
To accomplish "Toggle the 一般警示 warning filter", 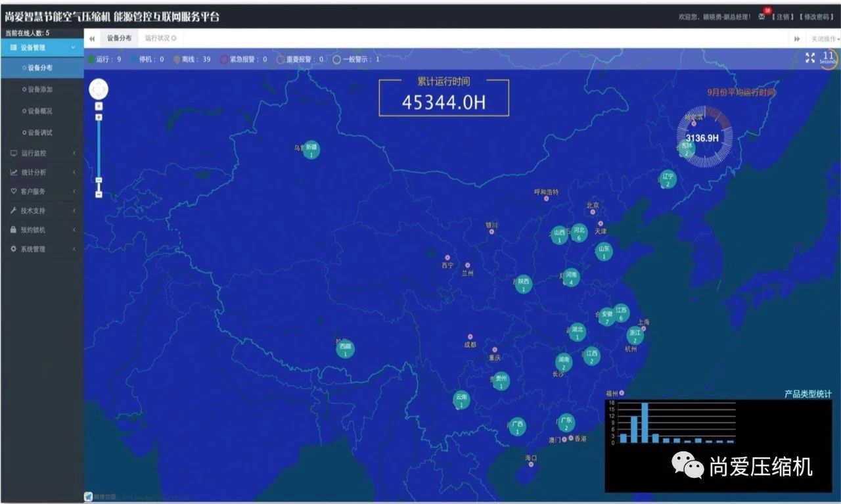I will click(356, 59).
